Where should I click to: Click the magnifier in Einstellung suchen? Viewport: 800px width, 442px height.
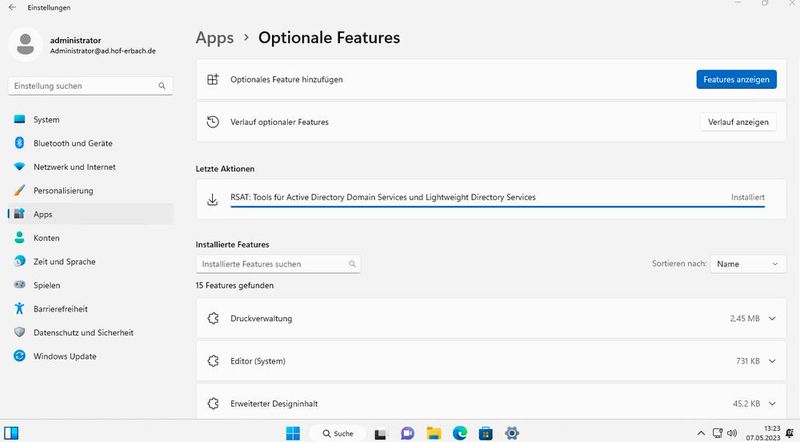pyautogui.click(x=162, y=86)
